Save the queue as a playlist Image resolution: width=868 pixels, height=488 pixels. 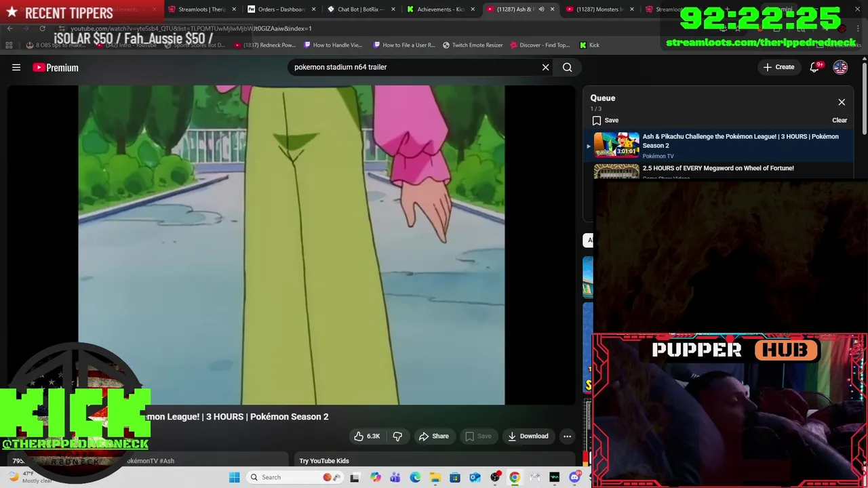[605, 120]
